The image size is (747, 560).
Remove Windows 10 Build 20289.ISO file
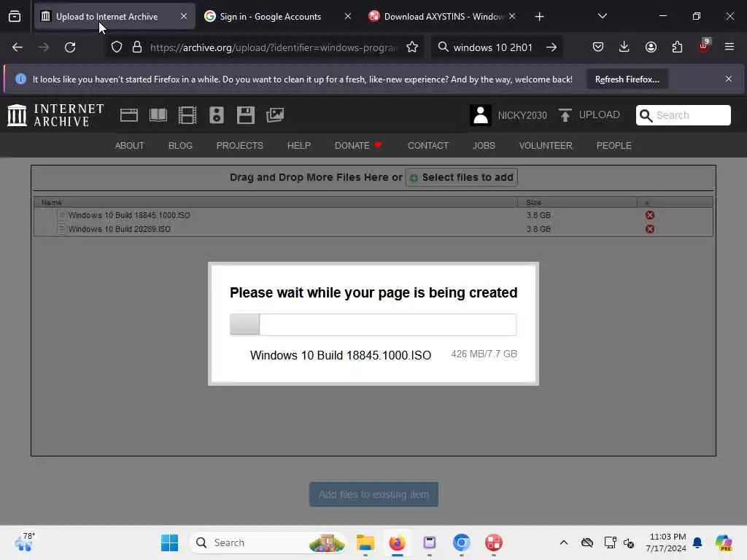pyautogui.click(x=650, y=229)
